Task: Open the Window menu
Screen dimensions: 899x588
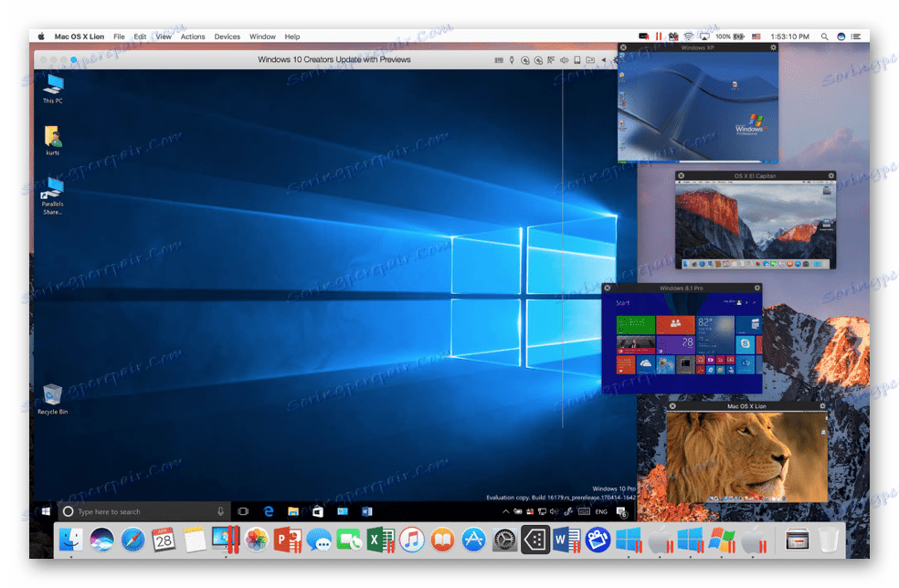Action: [262, 37]
